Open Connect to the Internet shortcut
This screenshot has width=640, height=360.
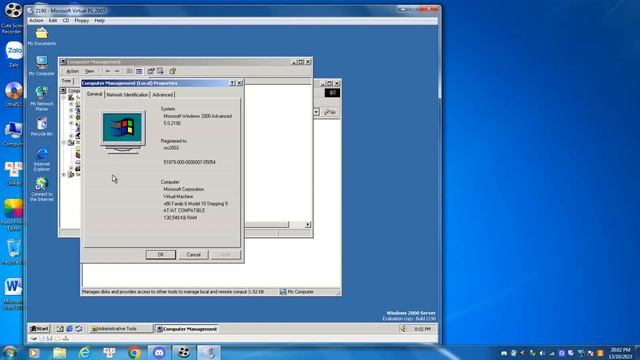(42, 189)
